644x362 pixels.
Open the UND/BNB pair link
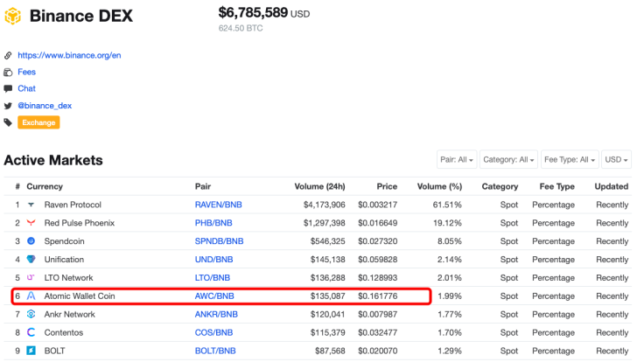coord(214,260)
